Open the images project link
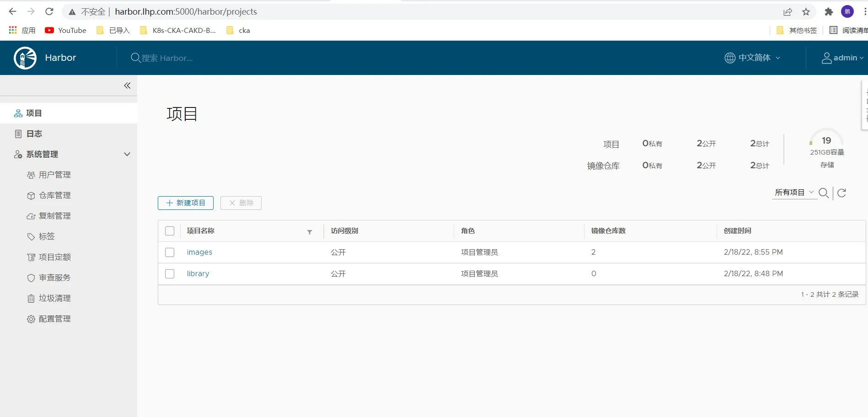Screen dimensions: 868x417 (199, 252)
